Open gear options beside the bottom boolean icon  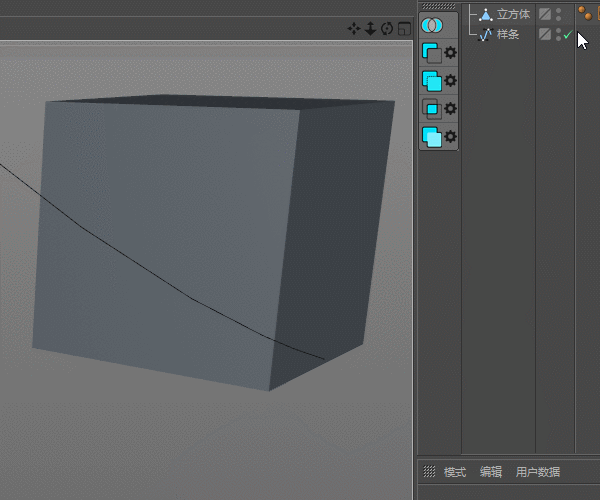(x=450, y=137)
